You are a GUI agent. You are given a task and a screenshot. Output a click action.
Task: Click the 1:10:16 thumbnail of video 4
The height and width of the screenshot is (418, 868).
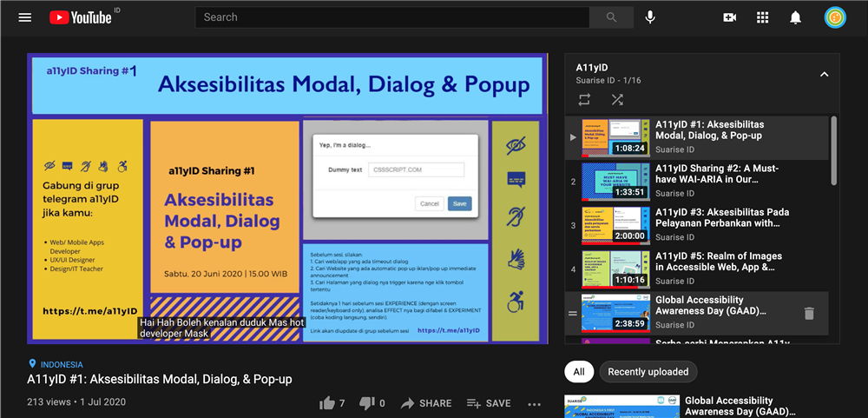coord(615,269)
